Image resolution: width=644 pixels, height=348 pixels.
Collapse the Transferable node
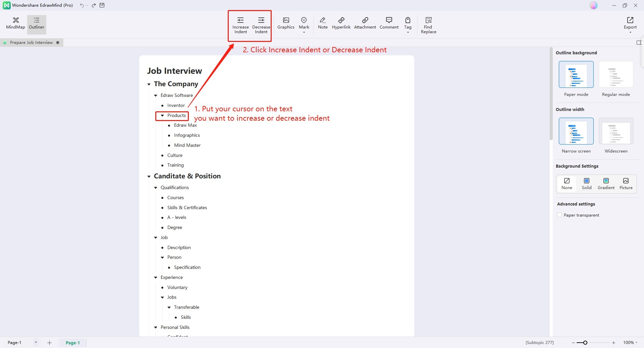(x=169, y=307)
